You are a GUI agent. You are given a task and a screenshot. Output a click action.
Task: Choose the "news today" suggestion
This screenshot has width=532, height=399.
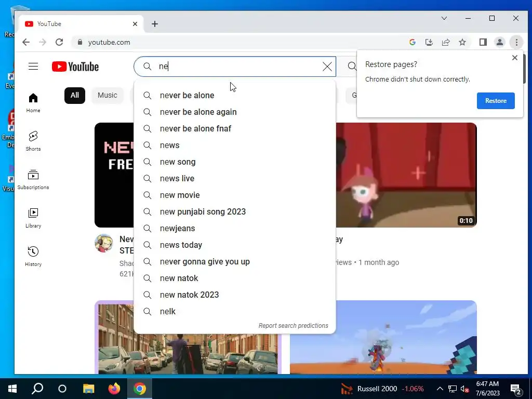[235, 245]
